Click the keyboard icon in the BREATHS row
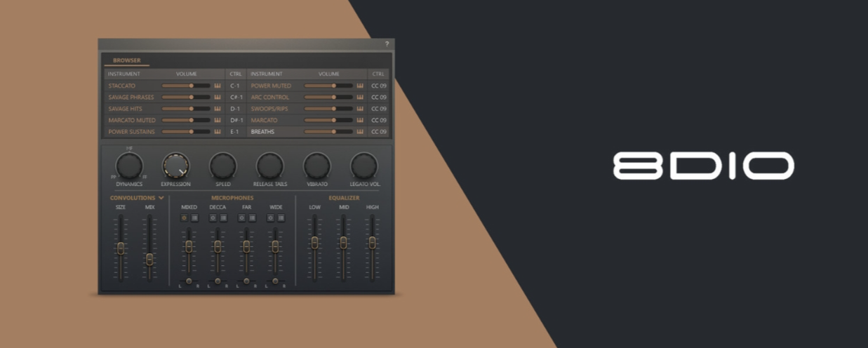Viewport: 868px width, 348px height. [x=360, y=131]
